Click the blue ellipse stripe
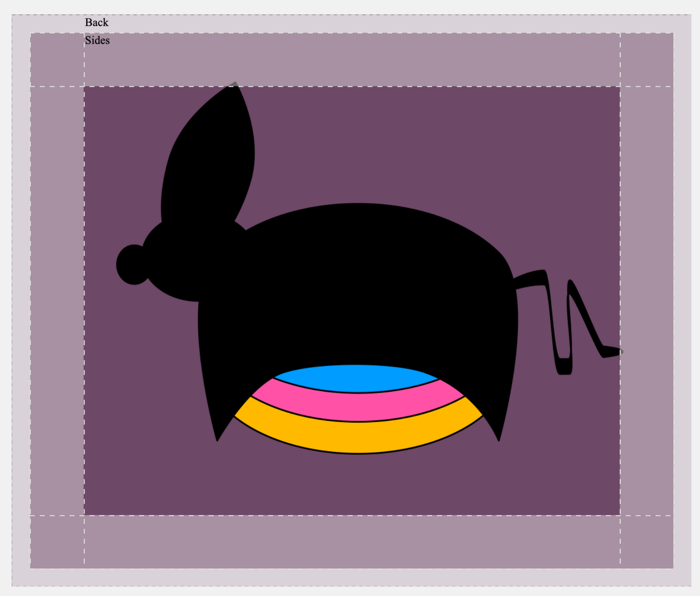 [x=356, y=379]
